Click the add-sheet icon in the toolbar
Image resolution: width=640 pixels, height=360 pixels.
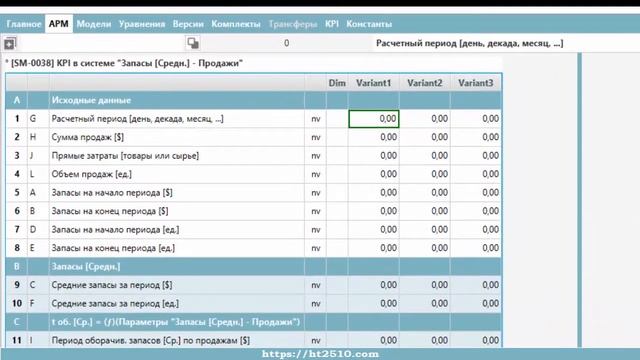(9, 43)
